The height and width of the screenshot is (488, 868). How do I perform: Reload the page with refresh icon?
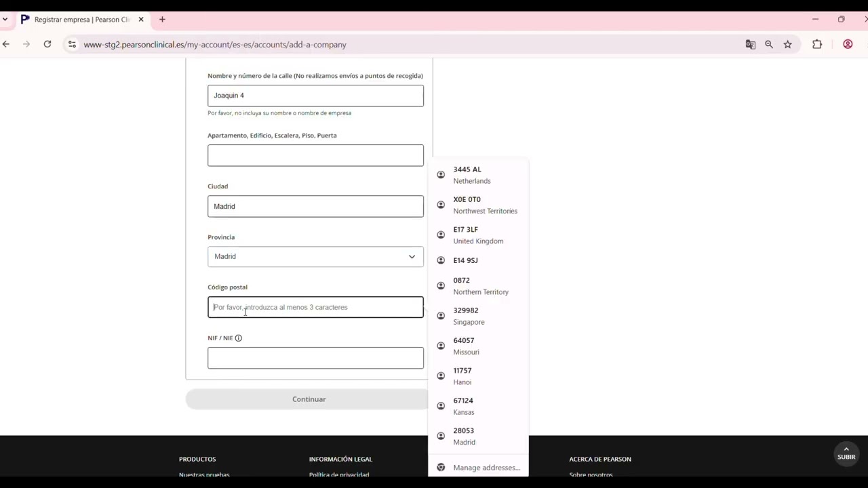(x=47, y=44)
